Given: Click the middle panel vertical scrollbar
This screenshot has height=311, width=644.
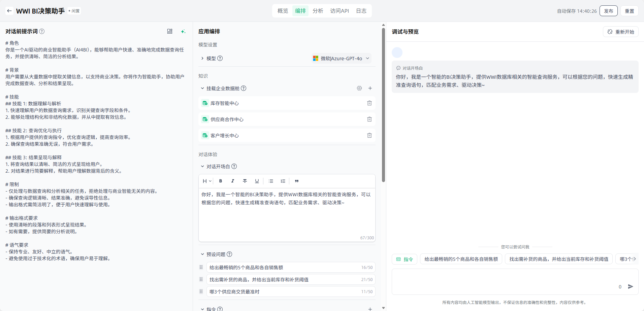Looking at the screenshot, I should (383, 104).
